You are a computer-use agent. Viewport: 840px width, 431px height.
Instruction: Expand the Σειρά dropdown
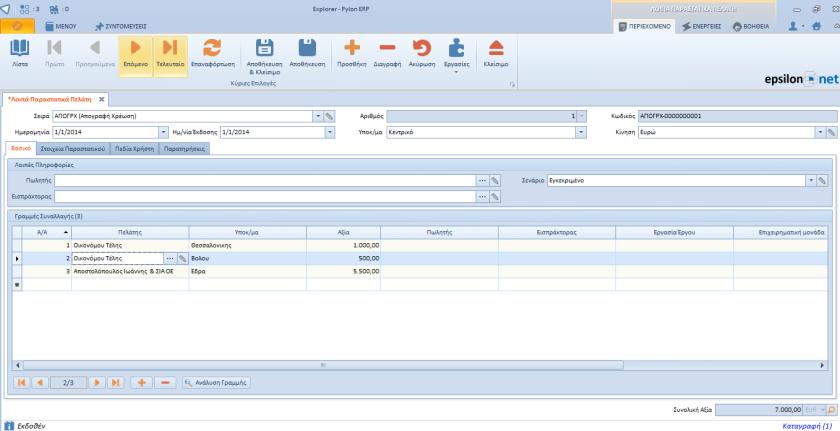click(x=318, y=116)
